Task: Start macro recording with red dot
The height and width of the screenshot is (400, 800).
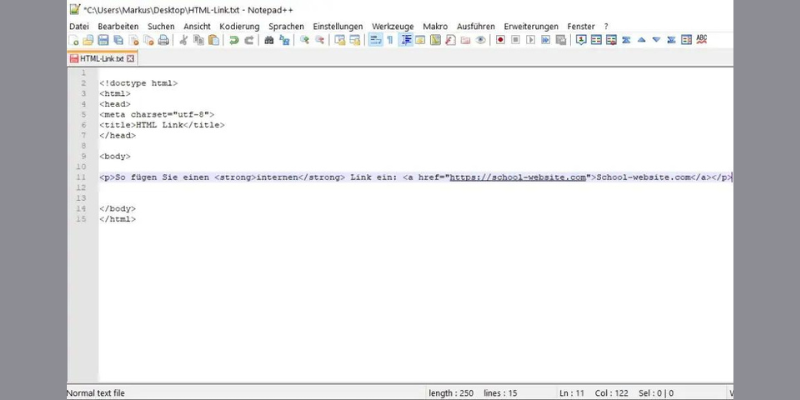Action: (501, 40)
